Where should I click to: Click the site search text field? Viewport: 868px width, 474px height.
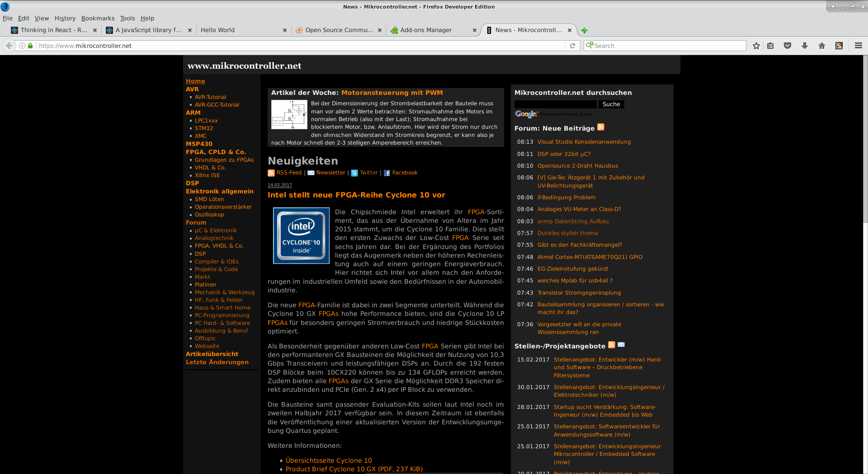coord(556,104)
